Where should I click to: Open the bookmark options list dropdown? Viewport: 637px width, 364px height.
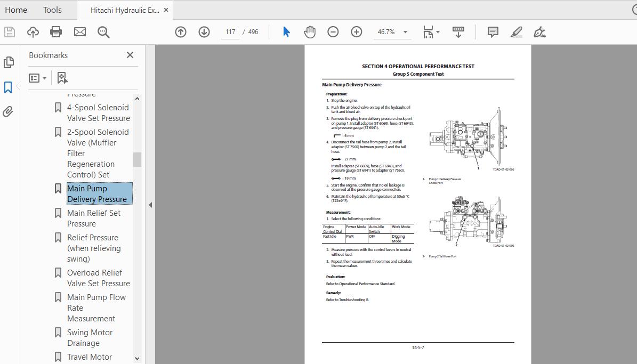(37, 78)
